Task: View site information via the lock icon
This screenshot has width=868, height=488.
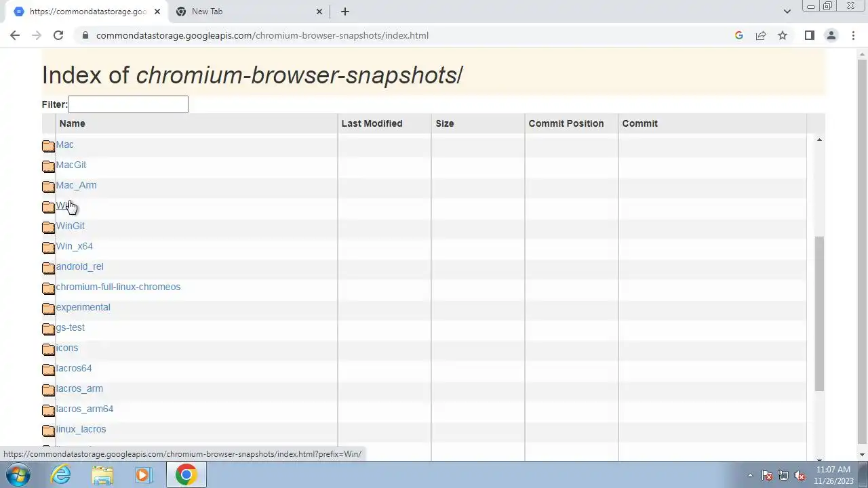Action: click(x=85, y=35)
